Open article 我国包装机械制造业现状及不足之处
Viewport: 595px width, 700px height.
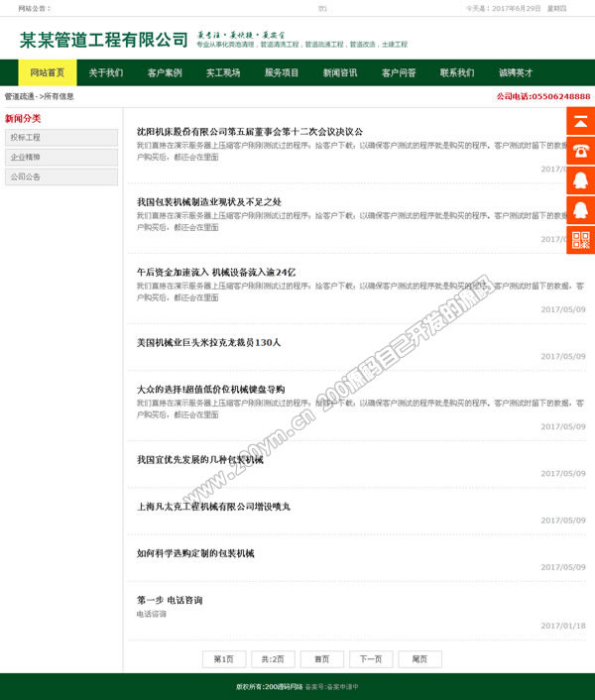click(x=209, y=202)
